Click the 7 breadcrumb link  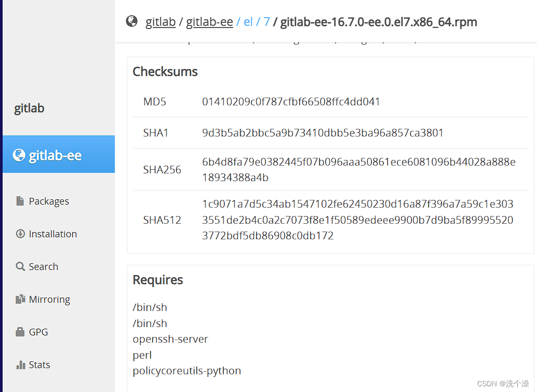tap(266, 22)
